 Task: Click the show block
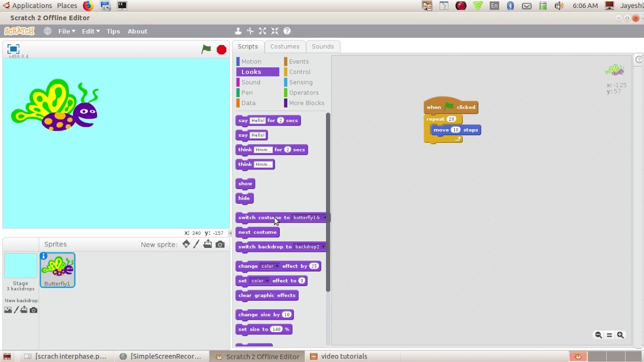(x=245, y=184)
